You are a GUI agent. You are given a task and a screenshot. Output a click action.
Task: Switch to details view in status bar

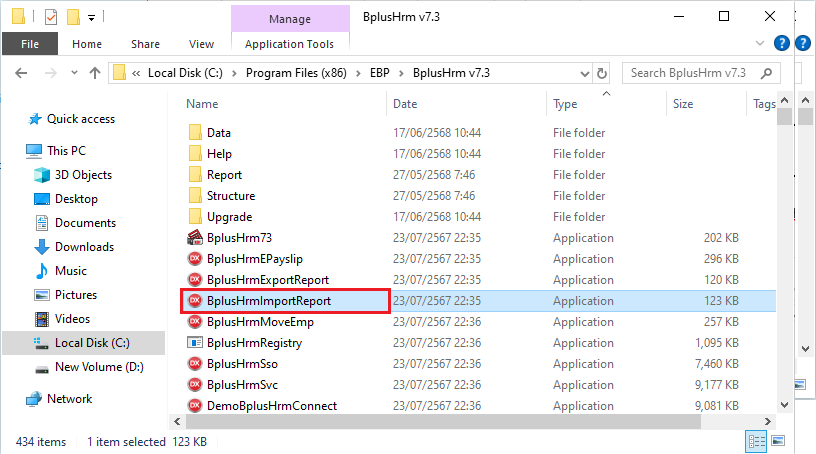pyautogui.click(x=757, y=441)
